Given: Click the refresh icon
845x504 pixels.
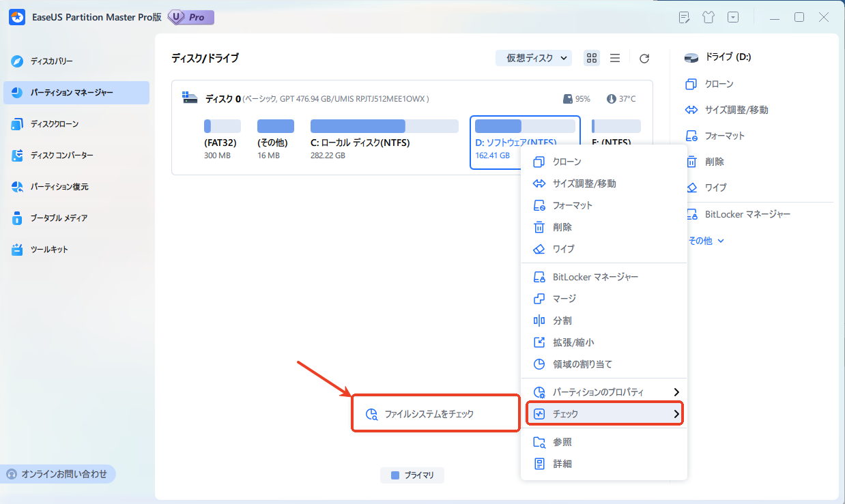Looking at the screenshot, I should (x=644, y=59).
